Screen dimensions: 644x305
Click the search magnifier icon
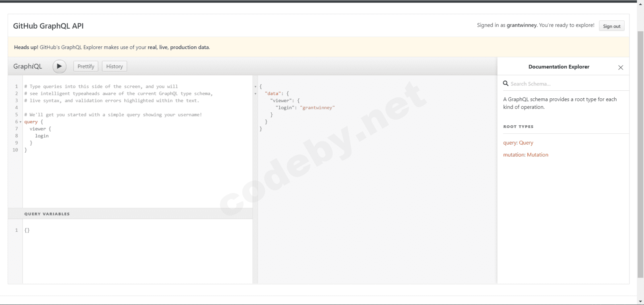pyautogui.click(x=506, y=83)
